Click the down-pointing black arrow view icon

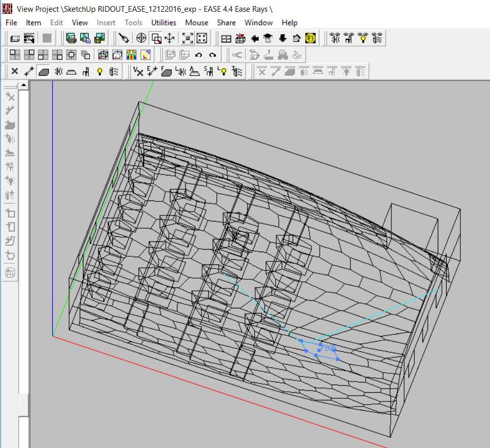click(282, 38)
